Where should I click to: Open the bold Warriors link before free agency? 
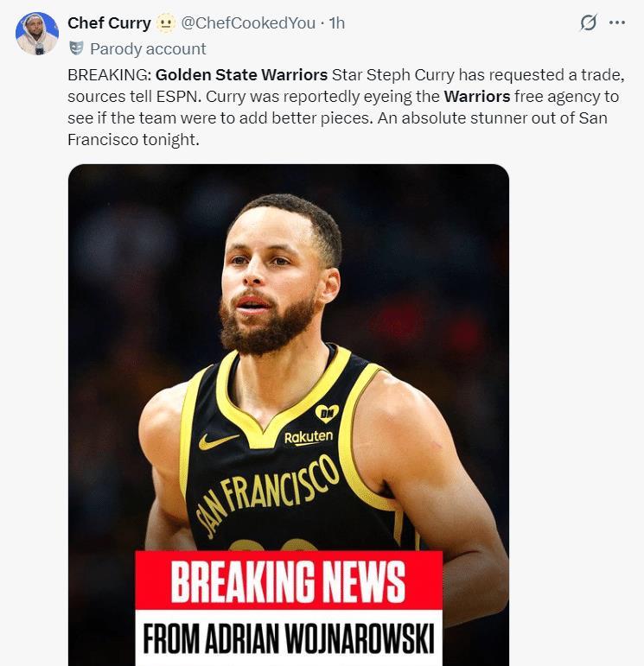click(477, 97)
